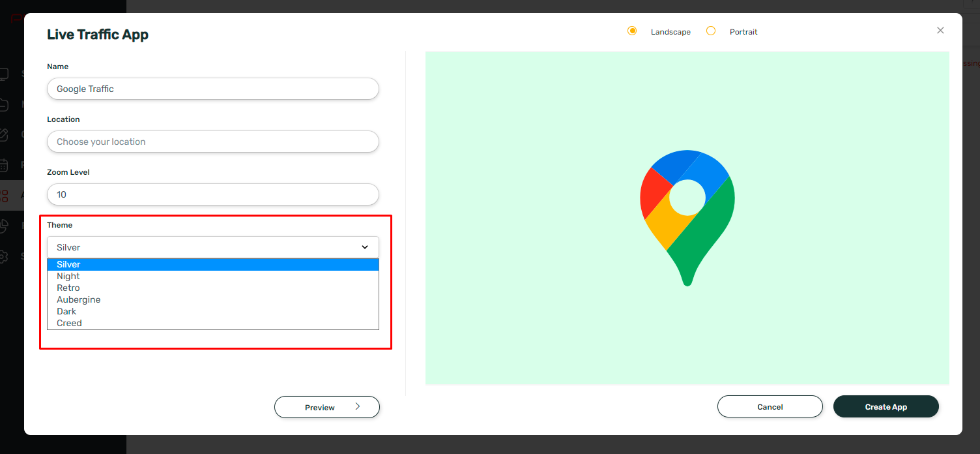
Task: Click the Zoom Level label
Action: pyautogui.click(x=68, y=172)
